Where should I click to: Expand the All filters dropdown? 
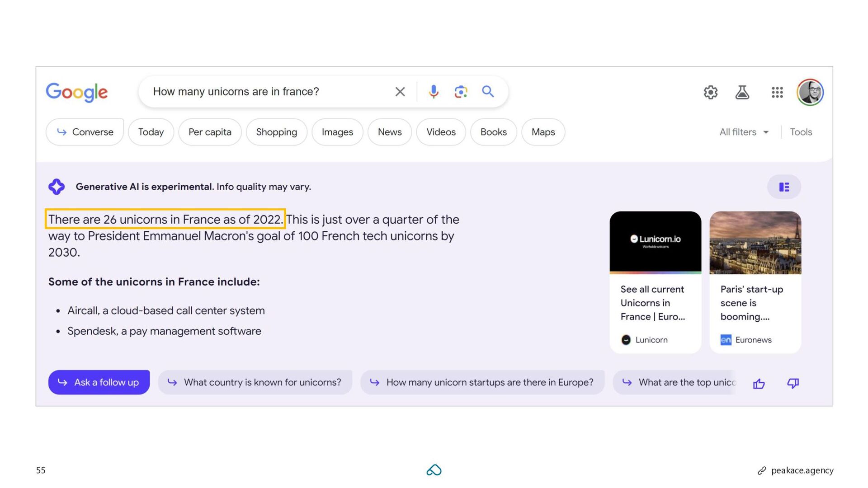tap(744, 132)
